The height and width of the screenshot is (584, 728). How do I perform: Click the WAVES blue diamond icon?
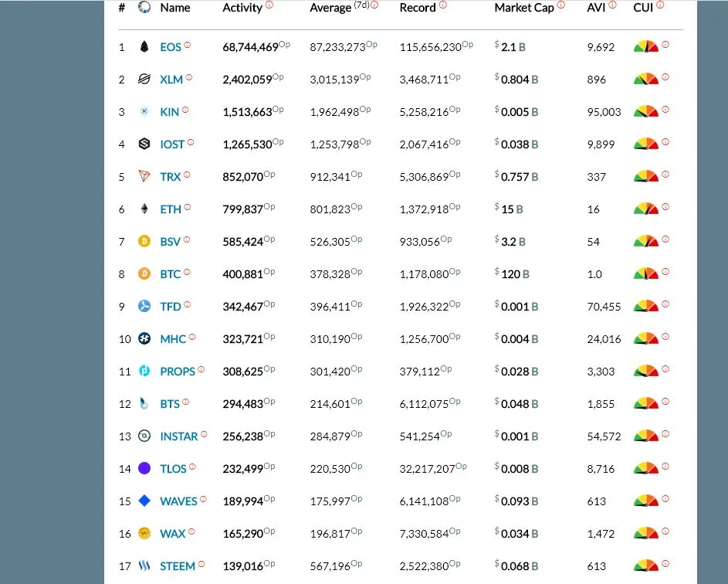pos(144,501)
